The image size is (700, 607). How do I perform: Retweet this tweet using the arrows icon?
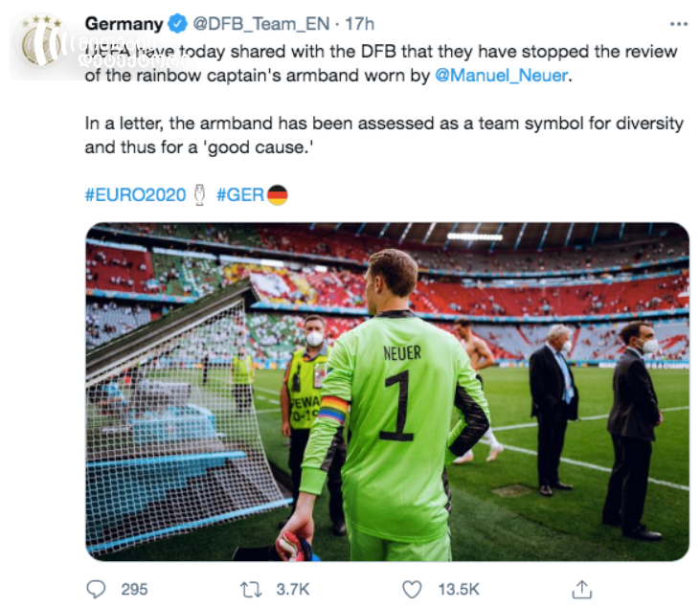252,589
